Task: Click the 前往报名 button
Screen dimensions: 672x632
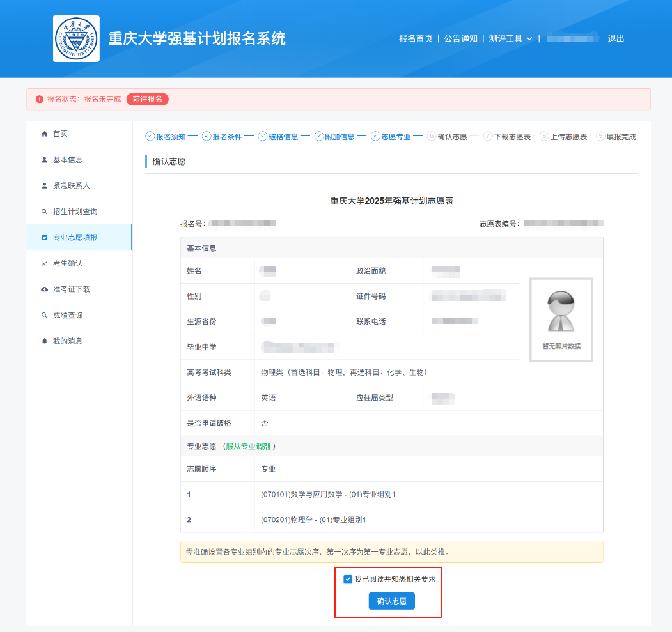Action: [148, 99]
